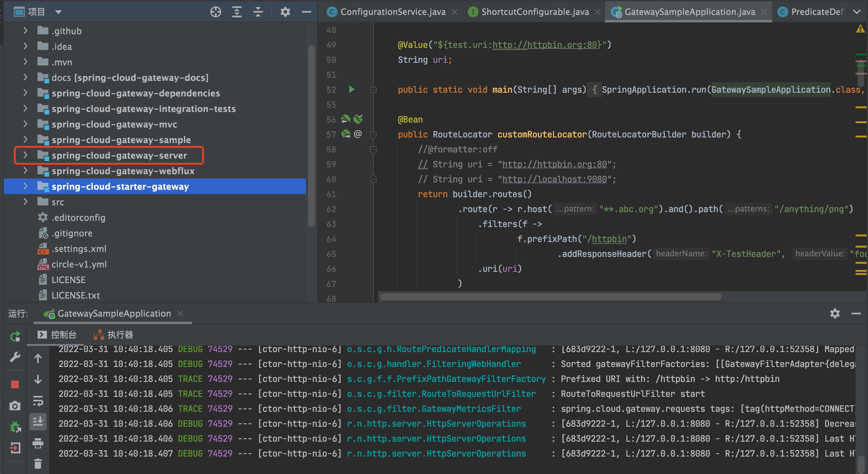Expand spring-cloud-starter-gateway module
The width and height of the screenshot is (868, 474).
(25, 186)
